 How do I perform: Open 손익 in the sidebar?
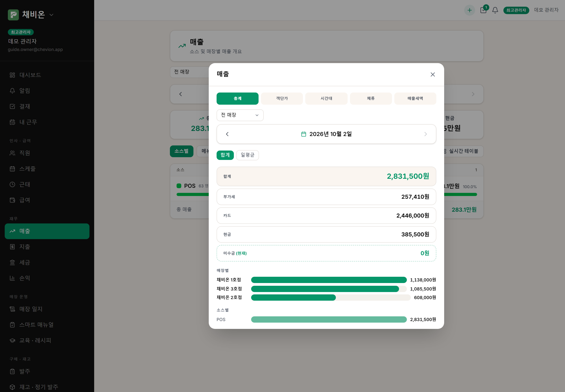[47, 278]
